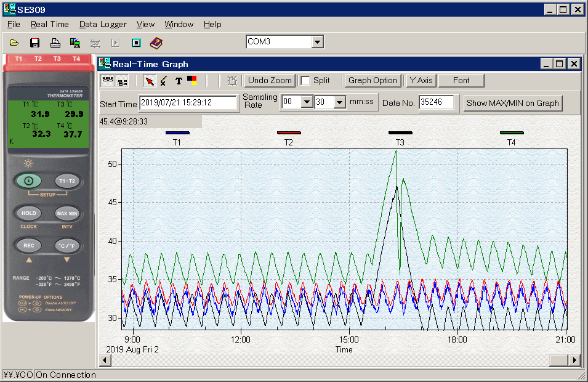Save data using the floppy disk icon
This screenshot has height=382, width=588.
click(x=35, y=43)
